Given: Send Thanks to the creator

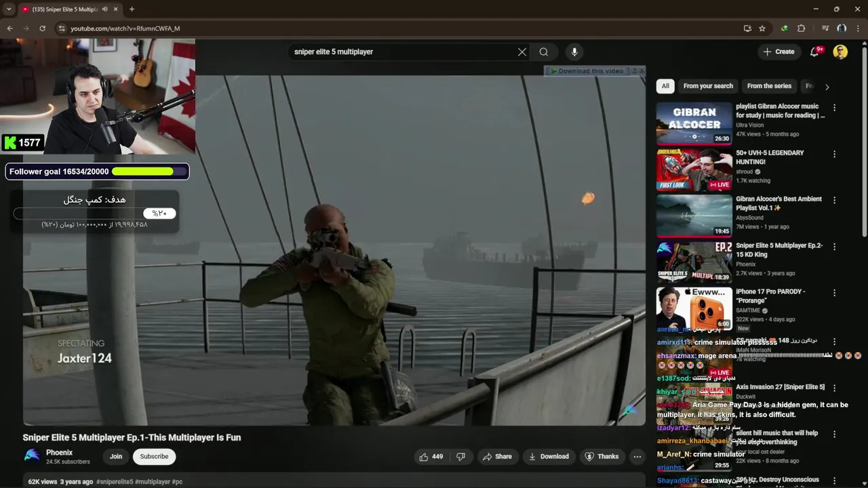Looking at the screenshot, I should tap(601, 457).
